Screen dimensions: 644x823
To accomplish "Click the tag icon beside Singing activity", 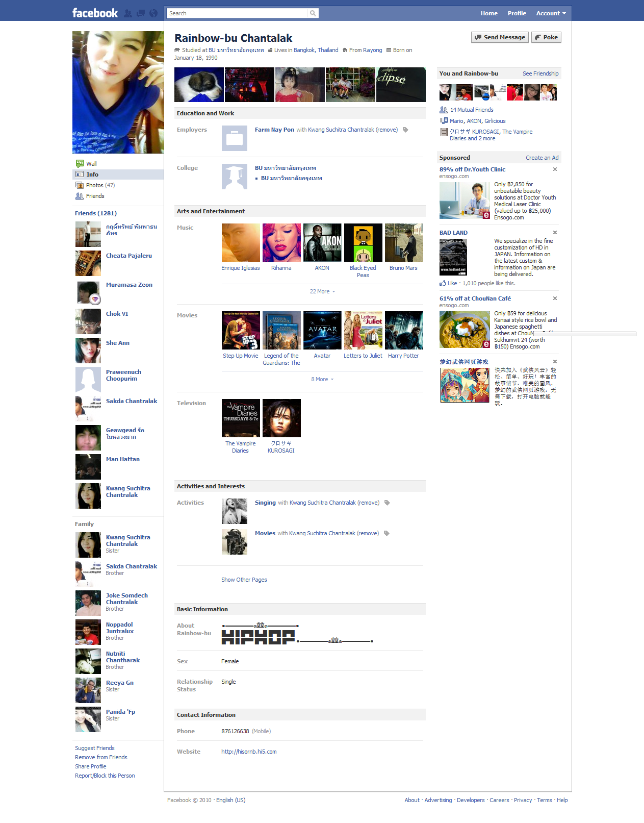I will click(x=388, y=503).
